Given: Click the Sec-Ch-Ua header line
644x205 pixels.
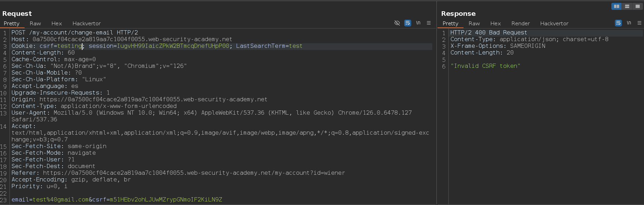Looking at the screenshot, I should coord(99,66).
